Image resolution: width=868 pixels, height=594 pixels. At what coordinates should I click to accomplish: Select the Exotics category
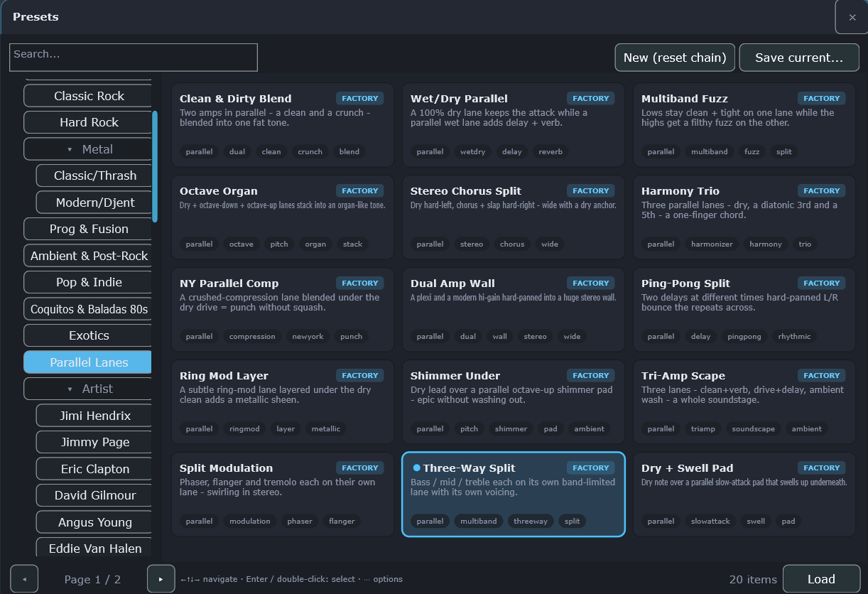coord(89,335)
